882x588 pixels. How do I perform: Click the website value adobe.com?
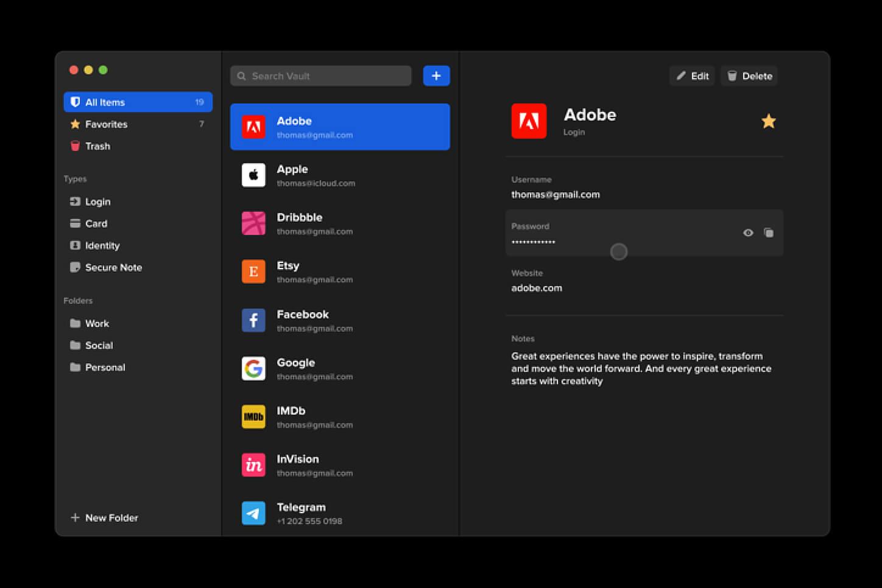(x=537, y=288)
